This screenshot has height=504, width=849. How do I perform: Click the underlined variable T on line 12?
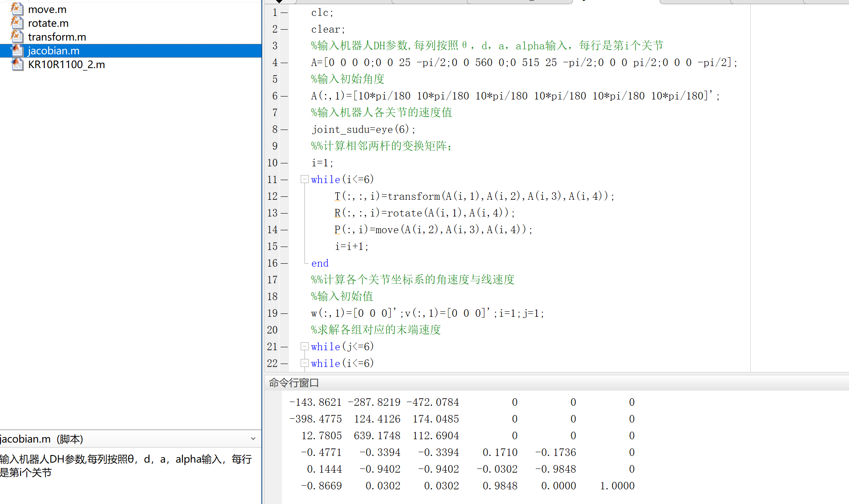tap(337, 196)
